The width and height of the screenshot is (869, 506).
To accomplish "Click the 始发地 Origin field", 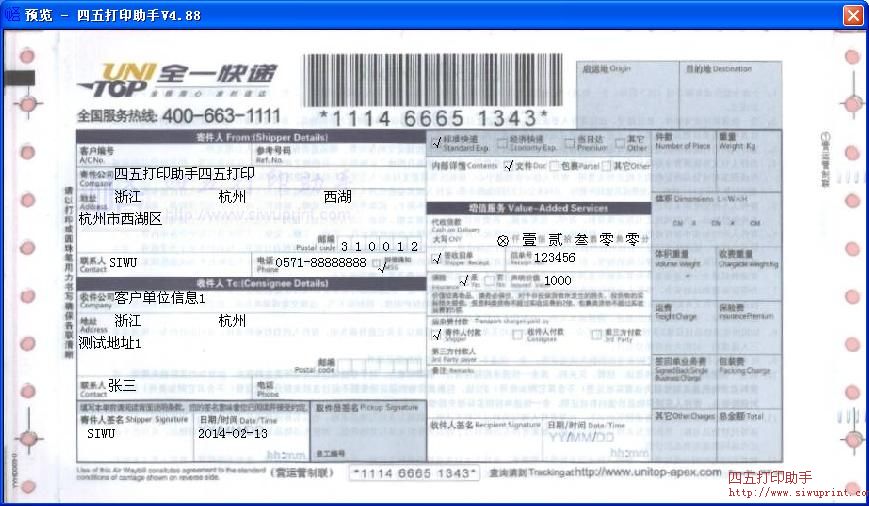I will click(x=628, y=94).
